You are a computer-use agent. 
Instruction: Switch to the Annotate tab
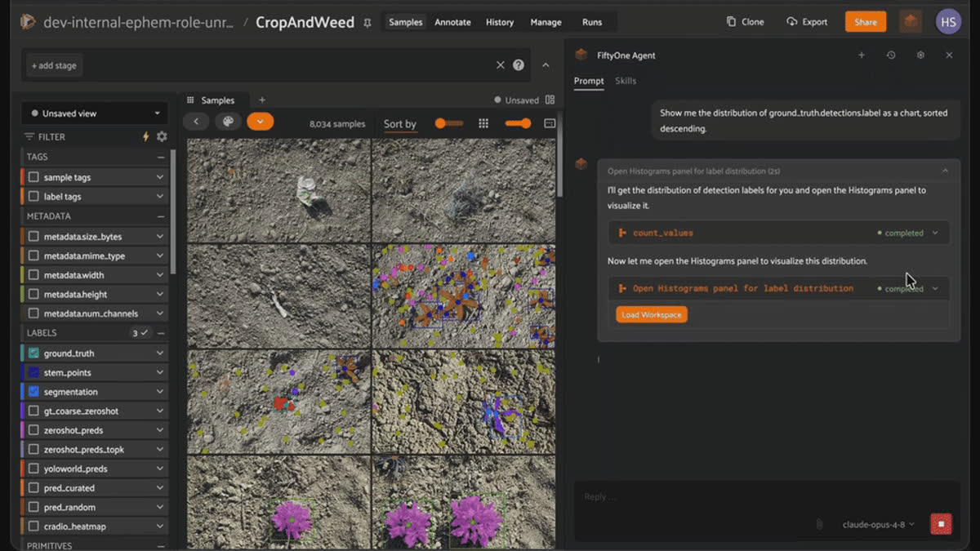pos(452,22)
